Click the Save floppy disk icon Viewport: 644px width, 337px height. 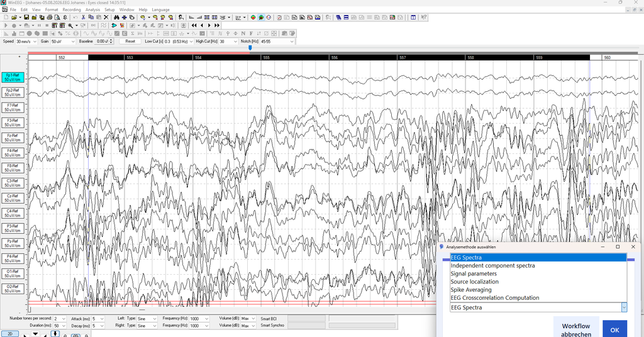point(26,17)
